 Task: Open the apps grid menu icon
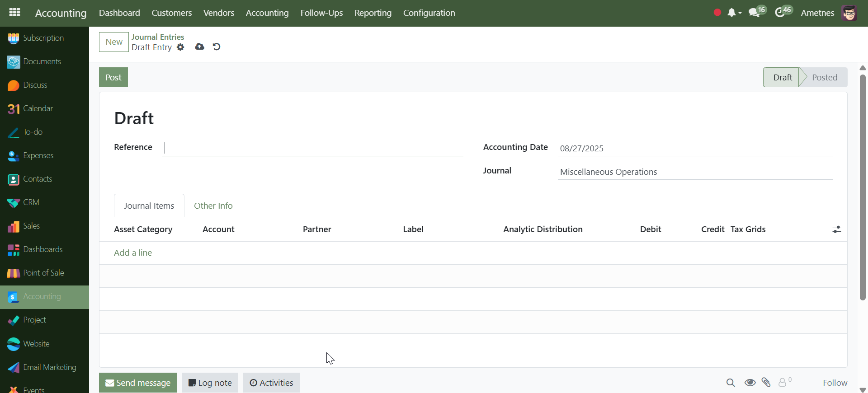(14, 13)
